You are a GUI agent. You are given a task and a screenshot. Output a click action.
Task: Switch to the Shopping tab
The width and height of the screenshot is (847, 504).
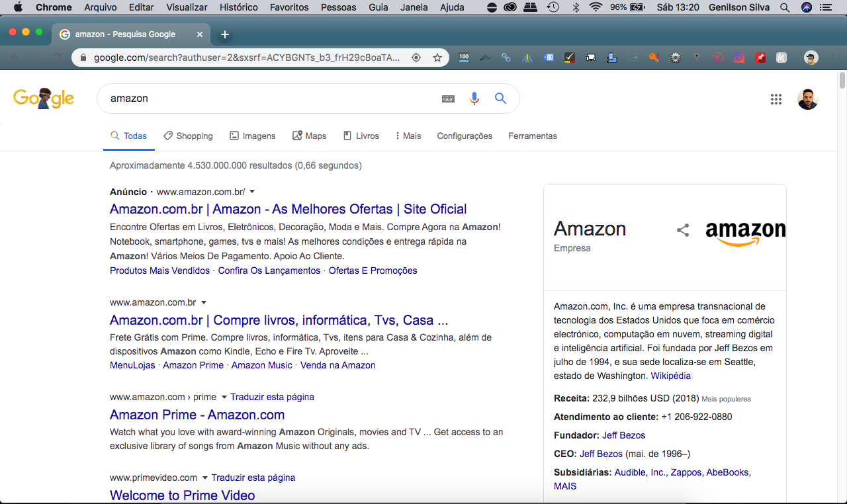[188, 136]
